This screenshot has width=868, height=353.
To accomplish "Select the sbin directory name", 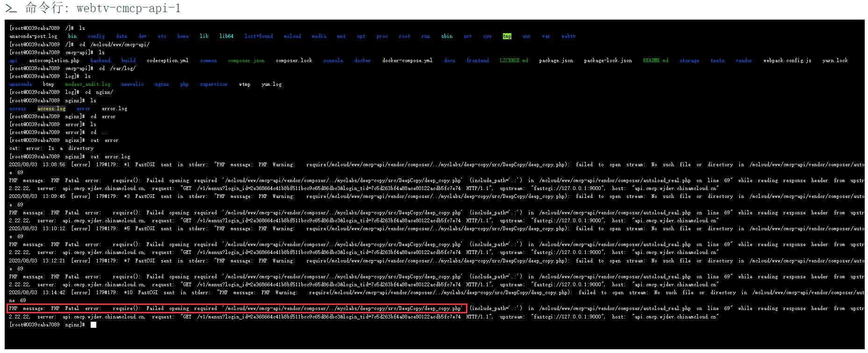I will 447,36.
